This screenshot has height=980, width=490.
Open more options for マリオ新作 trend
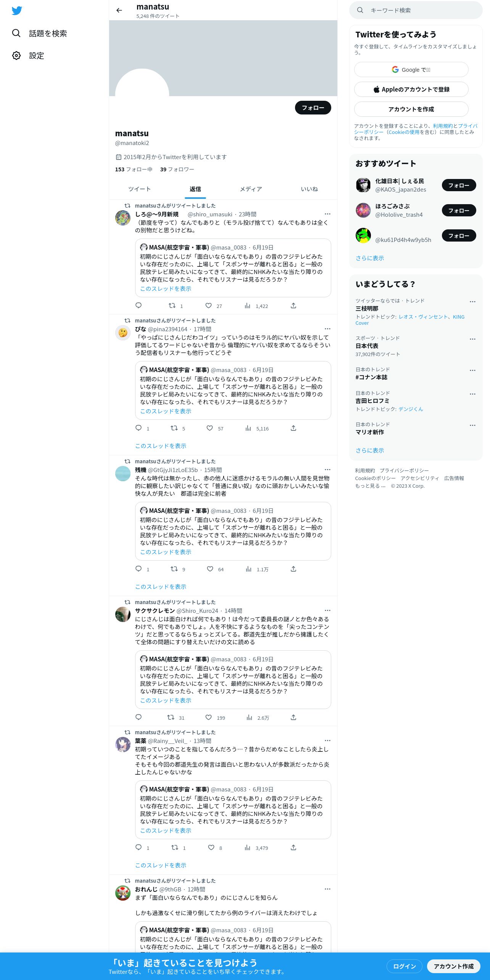472,425
